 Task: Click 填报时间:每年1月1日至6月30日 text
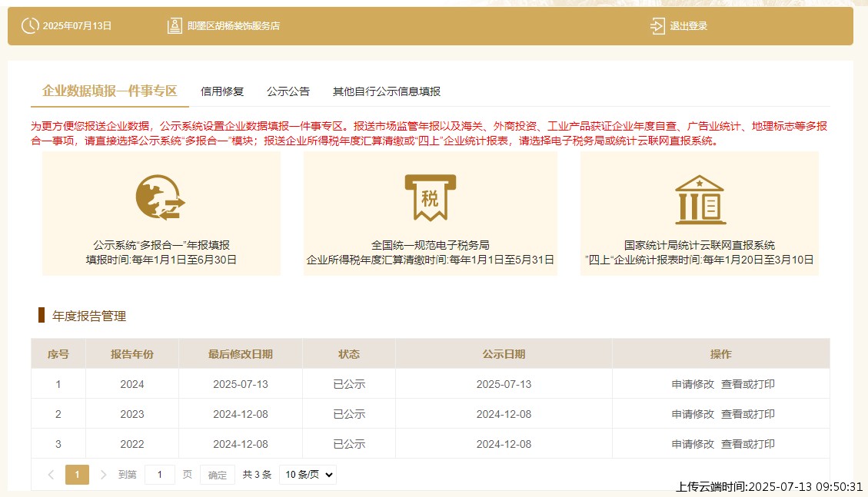(x=161, y=260)
